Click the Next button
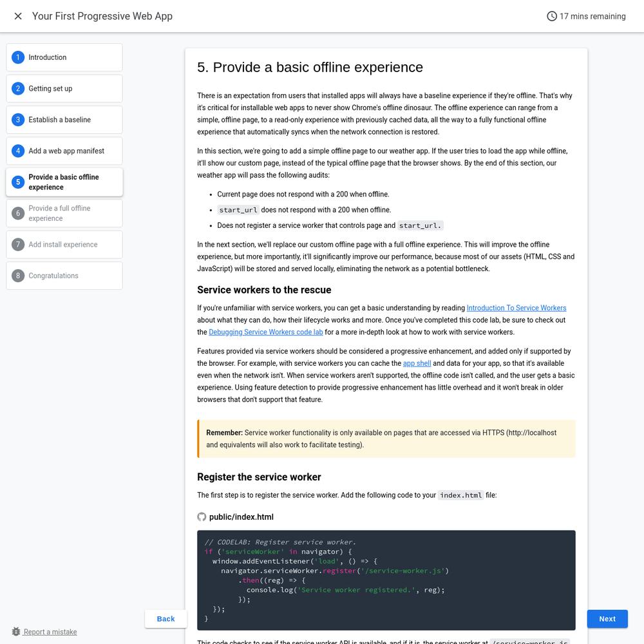The image size is (644, 644). [607, 618]
